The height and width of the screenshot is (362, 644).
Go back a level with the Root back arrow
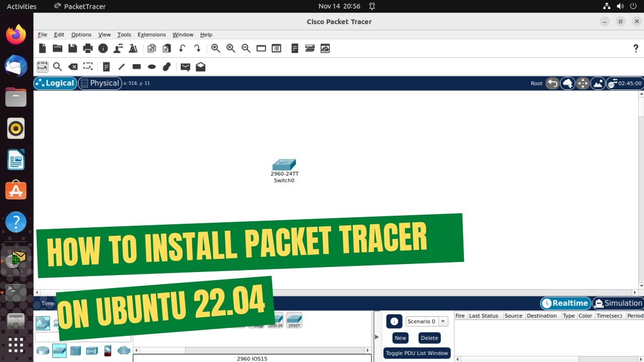point(552,83)
